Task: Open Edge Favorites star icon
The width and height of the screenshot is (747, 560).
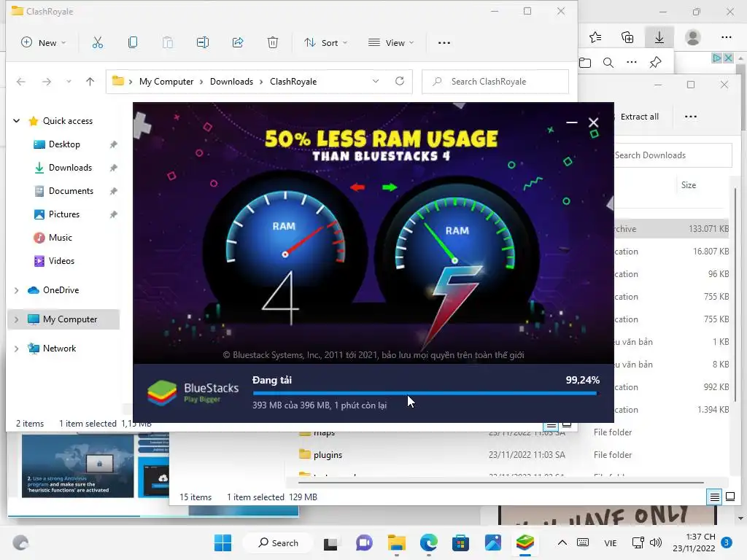Action: pos(595,37)
